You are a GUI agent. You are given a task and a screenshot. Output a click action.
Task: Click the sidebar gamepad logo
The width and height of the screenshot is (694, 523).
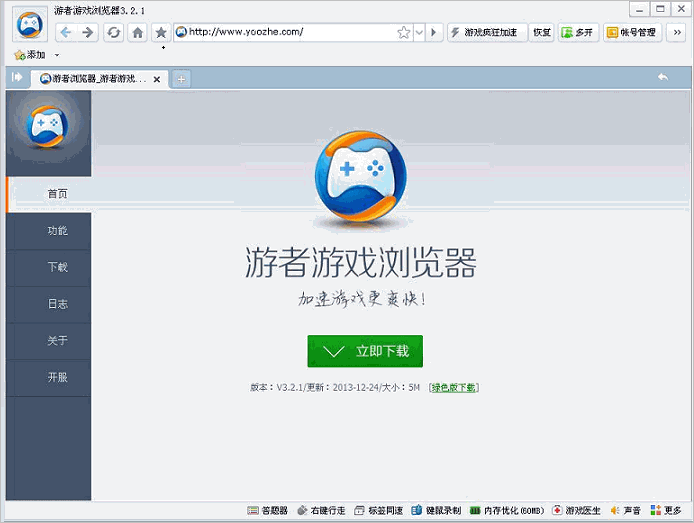(x=47, y=127)
